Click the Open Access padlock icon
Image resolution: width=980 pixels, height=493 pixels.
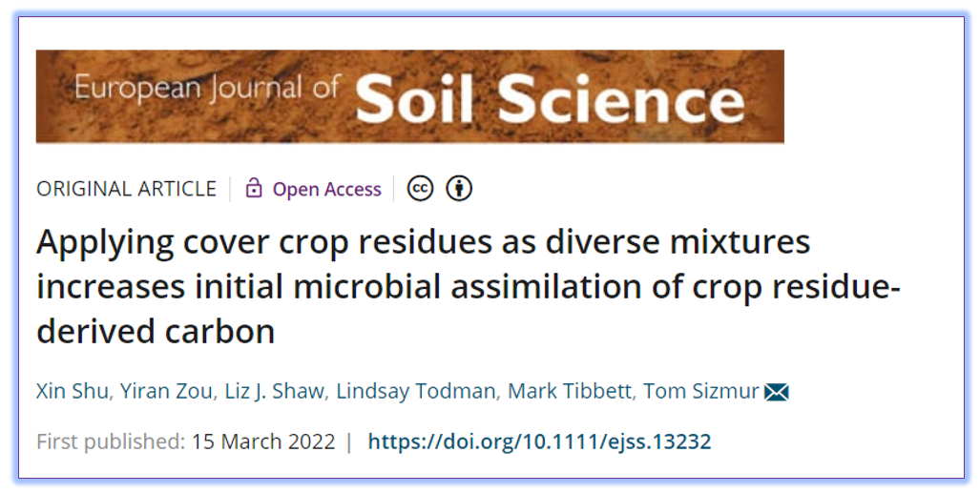(x=253, y=188)
